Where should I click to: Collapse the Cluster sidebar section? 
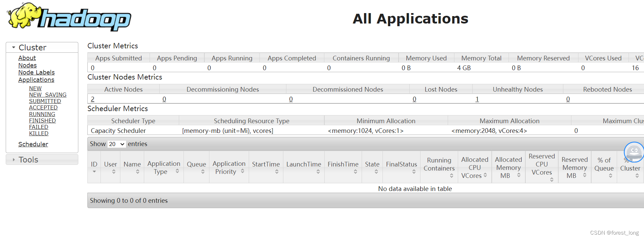42,47
